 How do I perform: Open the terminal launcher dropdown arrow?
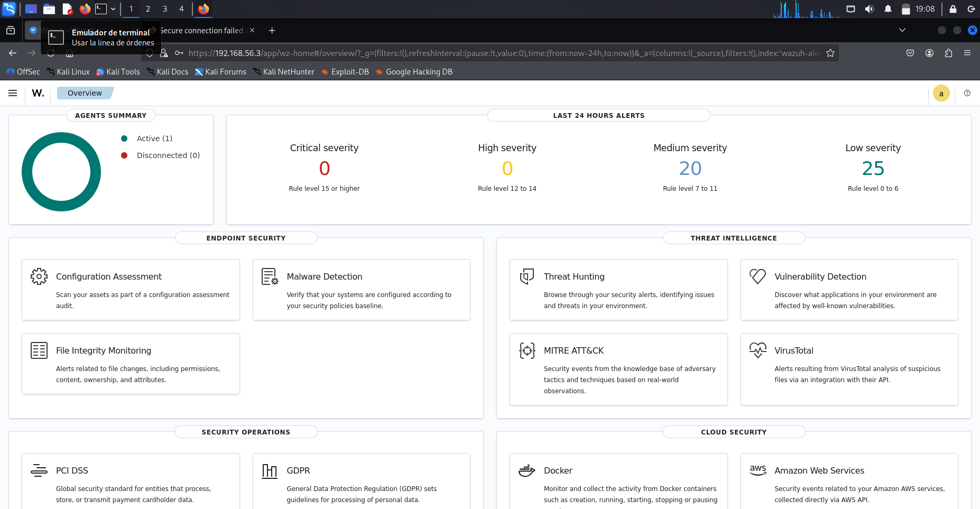[113, 9]
